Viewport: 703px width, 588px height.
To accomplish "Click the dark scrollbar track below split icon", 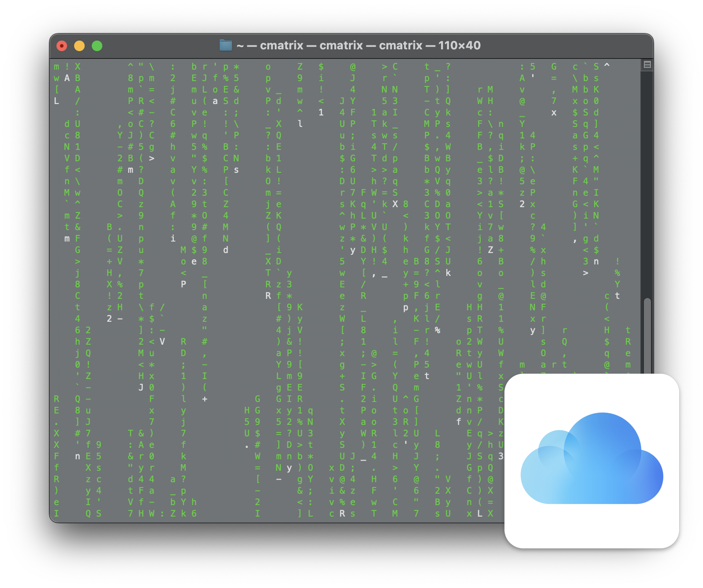I will point(647,176).
